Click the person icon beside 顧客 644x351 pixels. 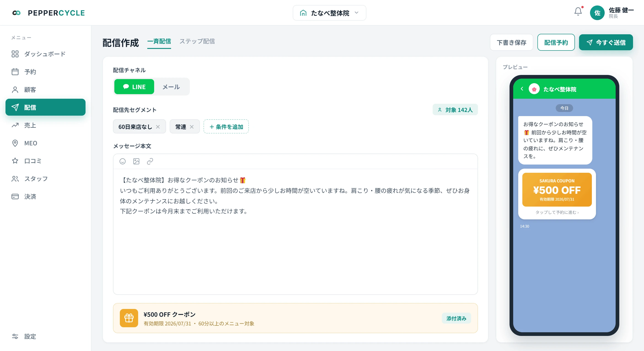coord(15,90)
